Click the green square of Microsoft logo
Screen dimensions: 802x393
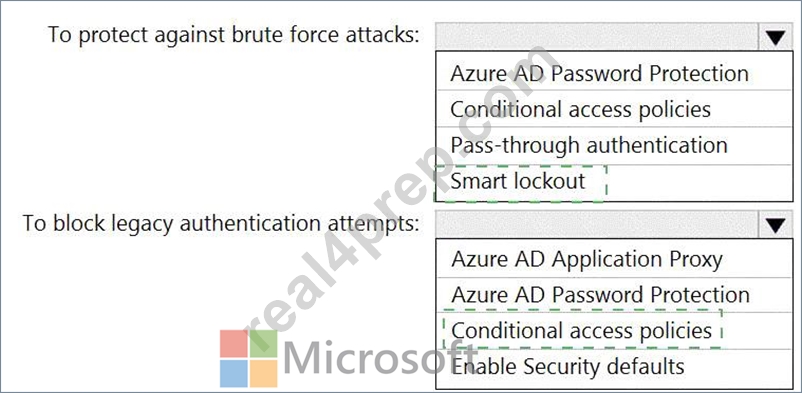pyautogui.click(x=263, y=343)
